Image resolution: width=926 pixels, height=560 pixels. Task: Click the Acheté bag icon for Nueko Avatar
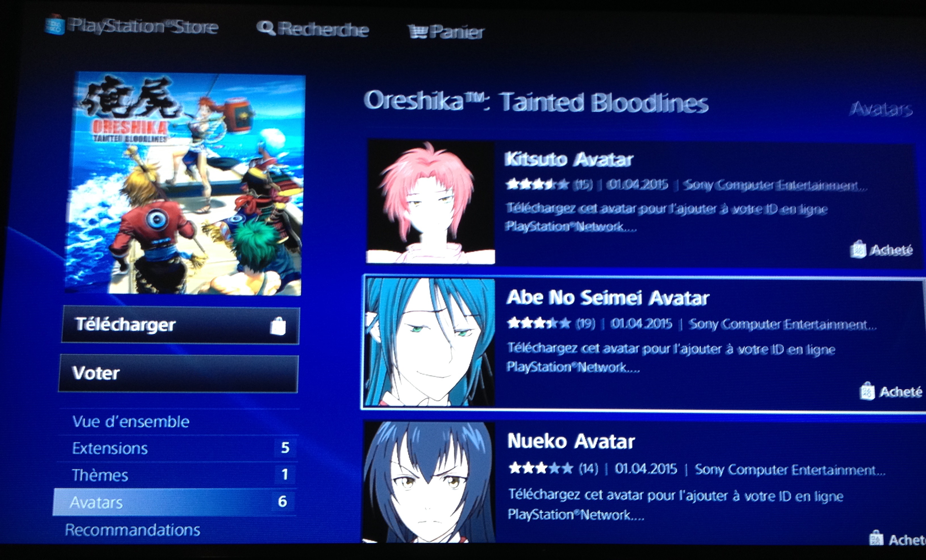click(x=876, y=538)
